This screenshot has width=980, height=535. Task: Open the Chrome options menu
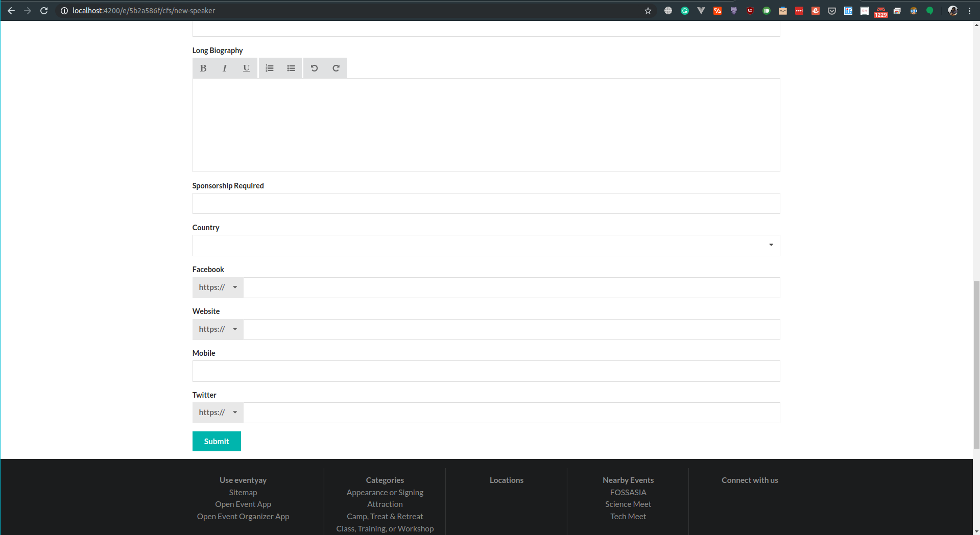click(x=970, y=10)
